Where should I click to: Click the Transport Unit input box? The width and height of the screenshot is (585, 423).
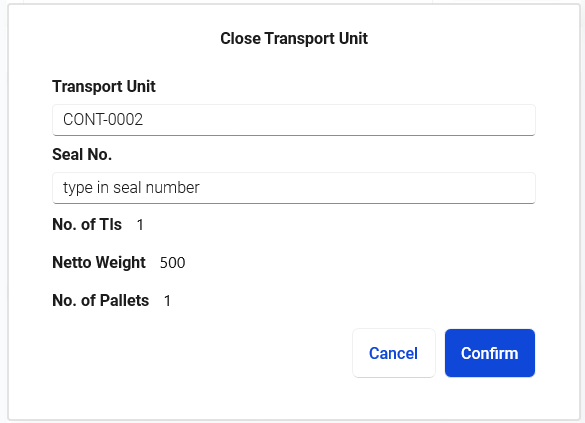click(x=294, y=120)
